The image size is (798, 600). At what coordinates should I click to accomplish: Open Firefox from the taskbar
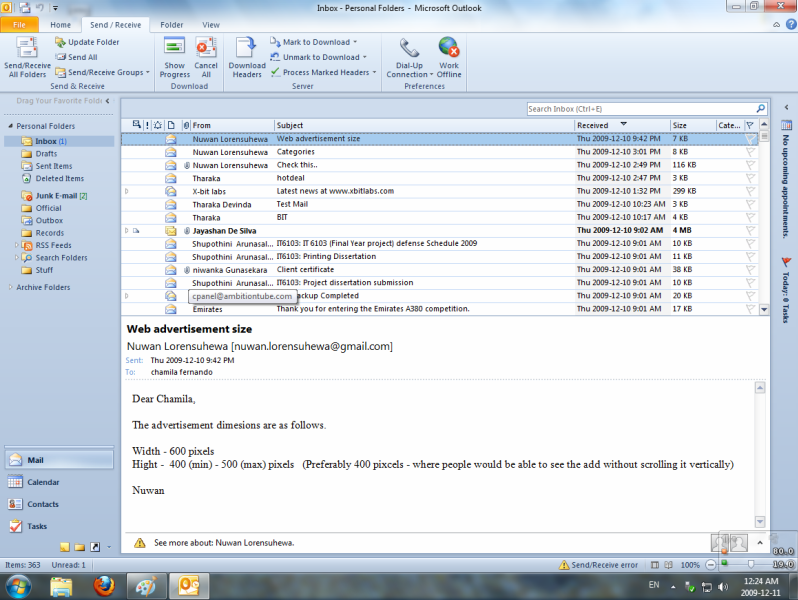click(104, 586)
